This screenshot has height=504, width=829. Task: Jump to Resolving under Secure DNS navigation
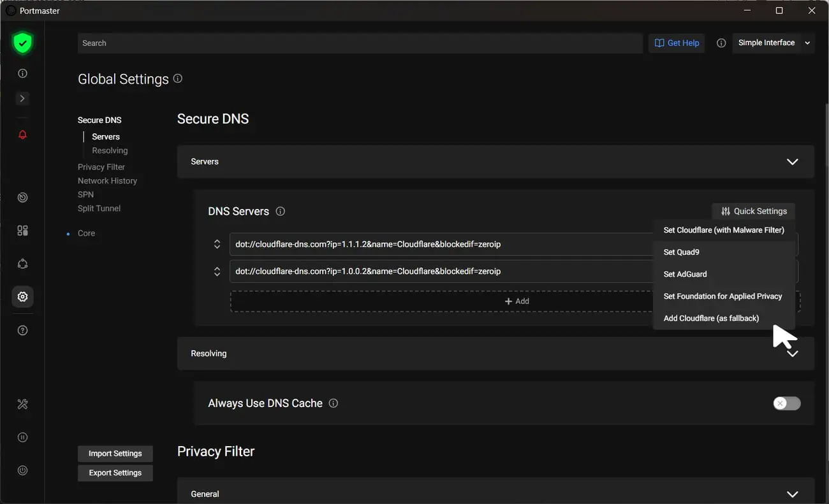(110, 150)
